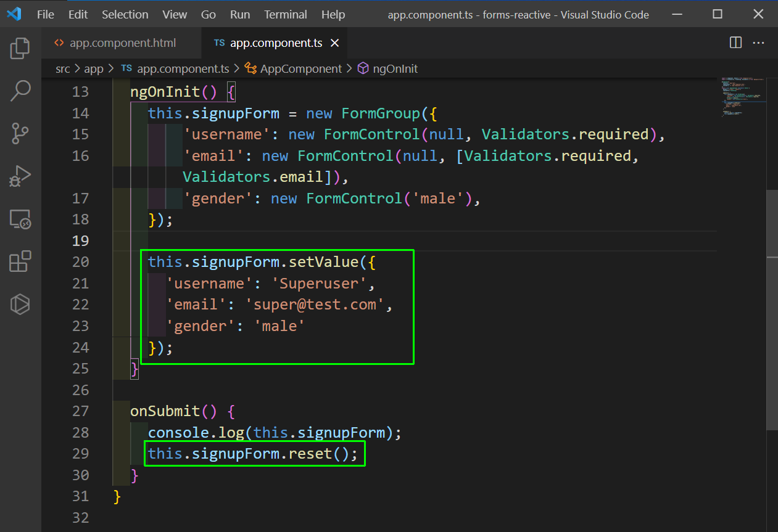778x532 pixels.
Task: Open the Run and Debug view
Action: coord(20,176)
